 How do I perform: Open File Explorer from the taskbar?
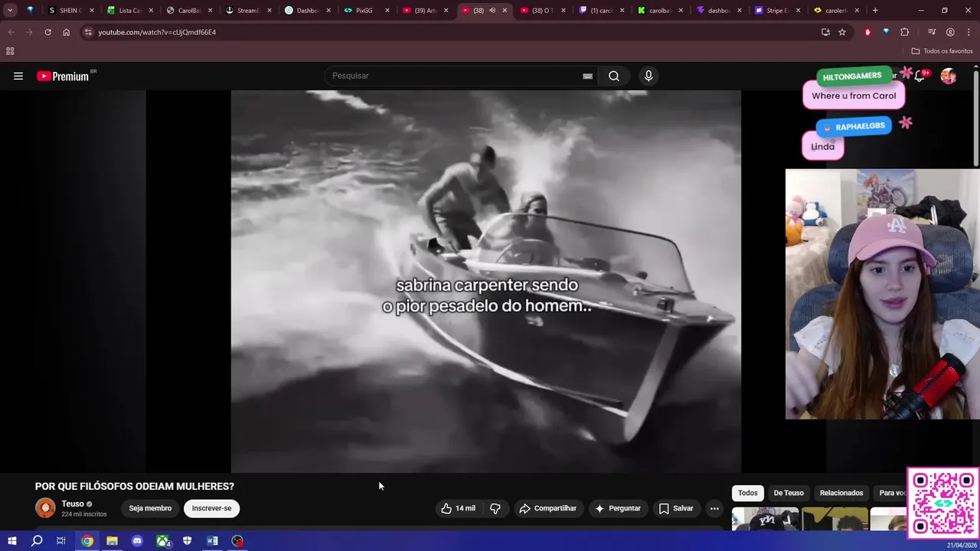click(x=112, y=541)
